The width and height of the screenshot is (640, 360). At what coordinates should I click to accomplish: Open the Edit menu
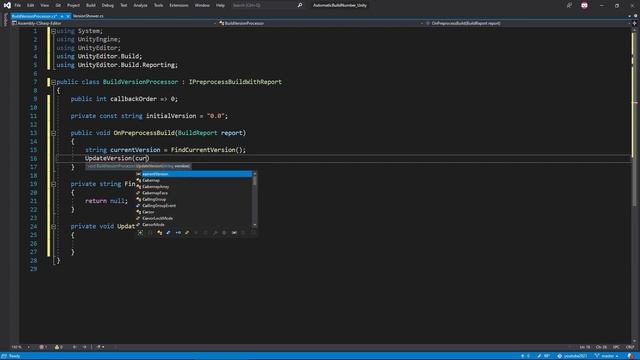tap(31, 5)
